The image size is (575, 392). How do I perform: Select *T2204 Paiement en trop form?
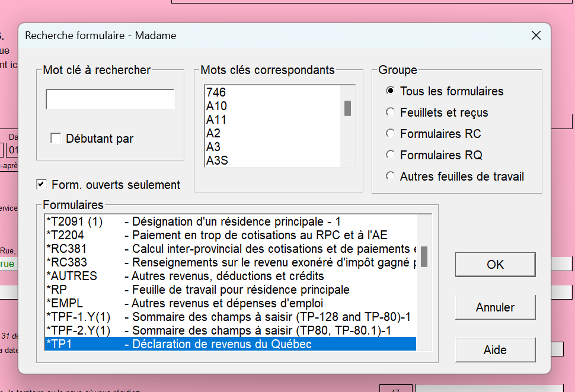(230, 235)
